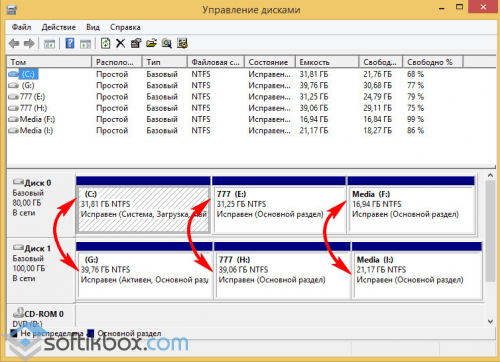This screenshot has width=500, height=362.
Task: Click the drive icon beside Media (F:) row
Action: pyautogui.click(x=14, y=119)
